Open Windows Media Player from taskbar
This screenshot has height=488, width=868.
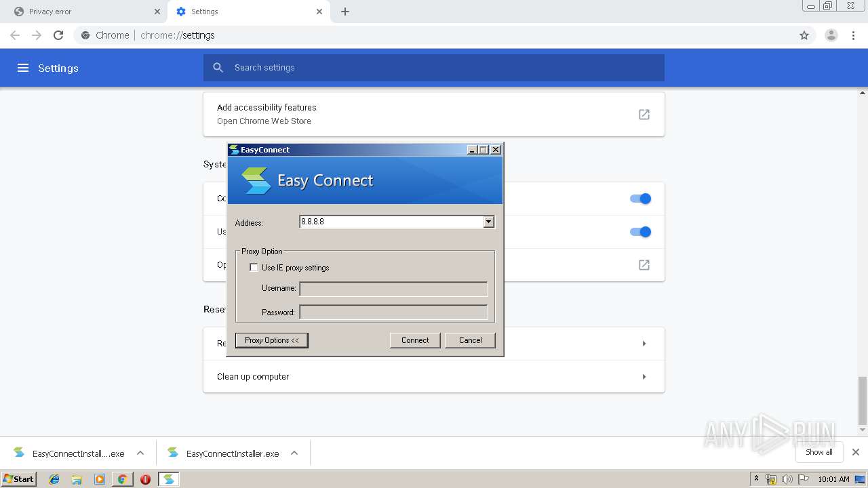(x=100, y=479)
